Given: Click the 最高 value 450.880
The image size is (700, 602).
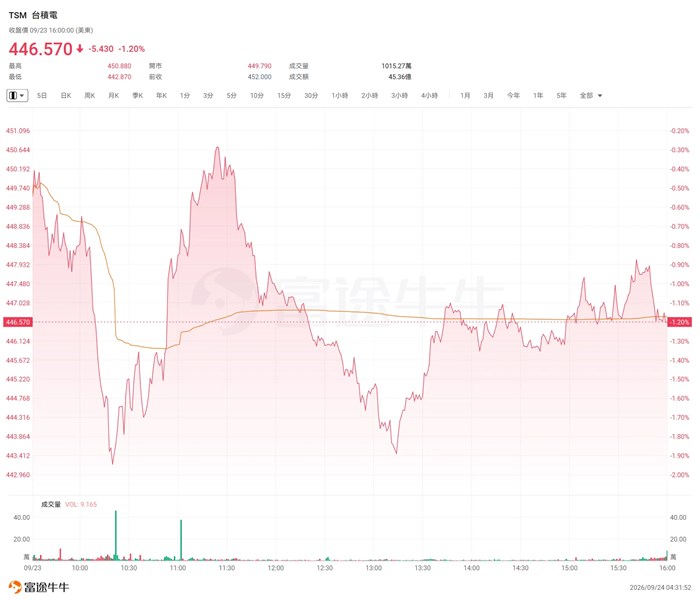Looking at the screenshot, I should pos(119,66).
